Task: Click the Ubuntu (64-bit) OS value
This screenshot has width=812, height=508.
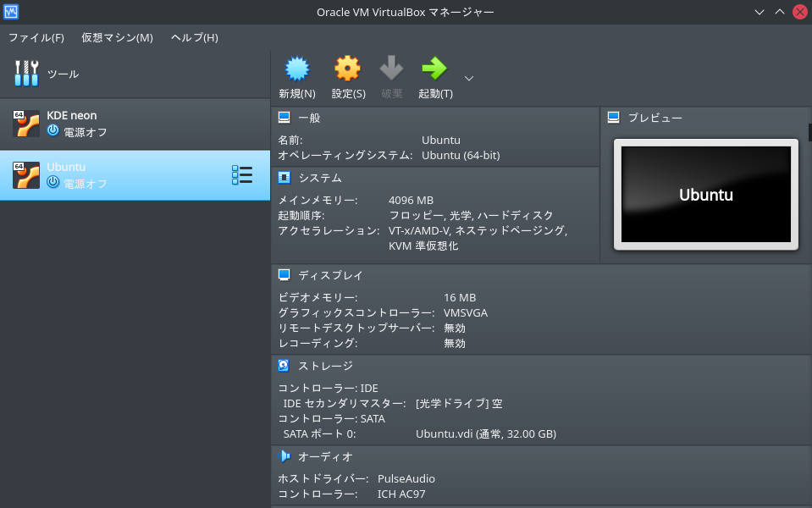Action: [x=461, y=155]
